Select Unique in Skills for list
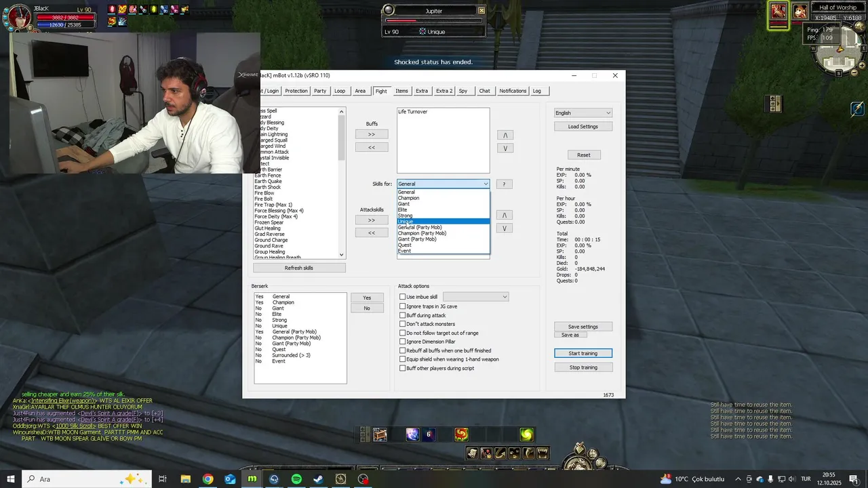The width and height of the screenshot is (868, 488). tap(443, 222)
